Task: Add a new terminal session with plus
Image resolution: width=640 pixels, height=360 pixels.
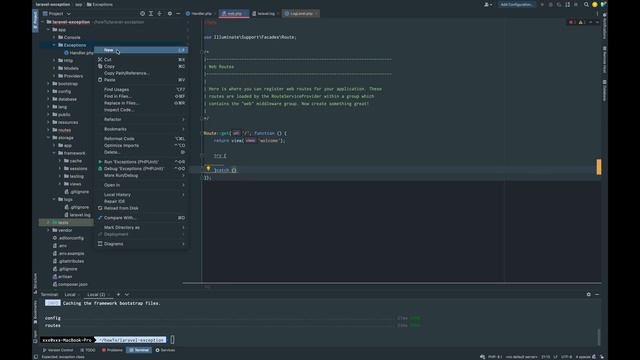Action: click(x=118, y=294)
